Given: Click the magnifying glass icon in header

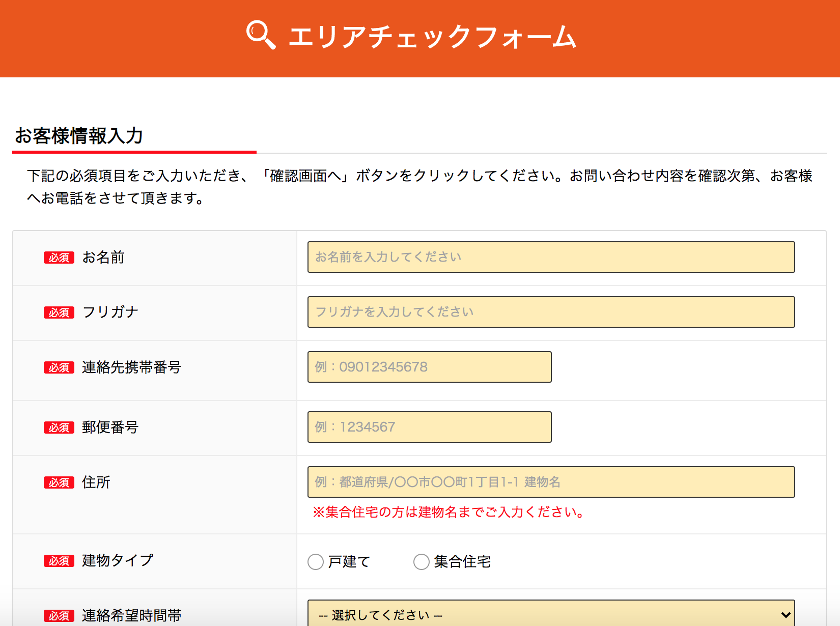Looking at the screenshot, I should (x=261, y=35).
